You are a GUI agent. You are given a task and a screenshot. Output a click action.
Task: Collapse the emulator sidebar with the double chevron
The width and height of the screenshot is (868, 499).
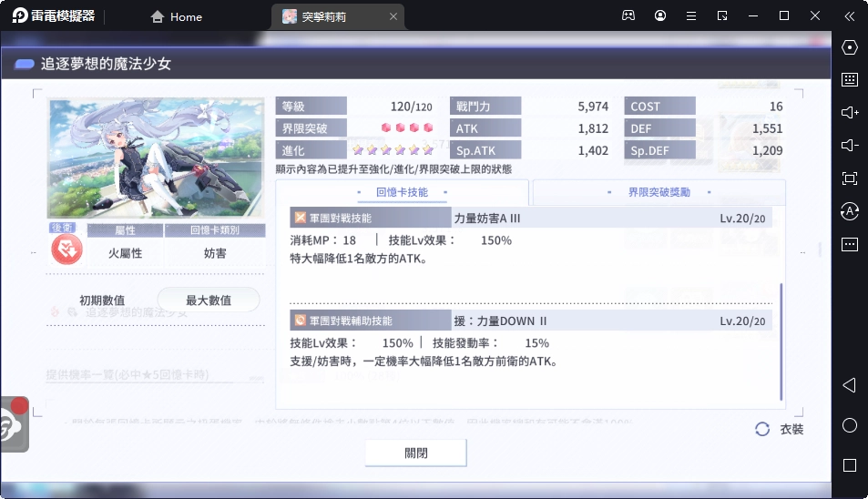coord(849,16)
